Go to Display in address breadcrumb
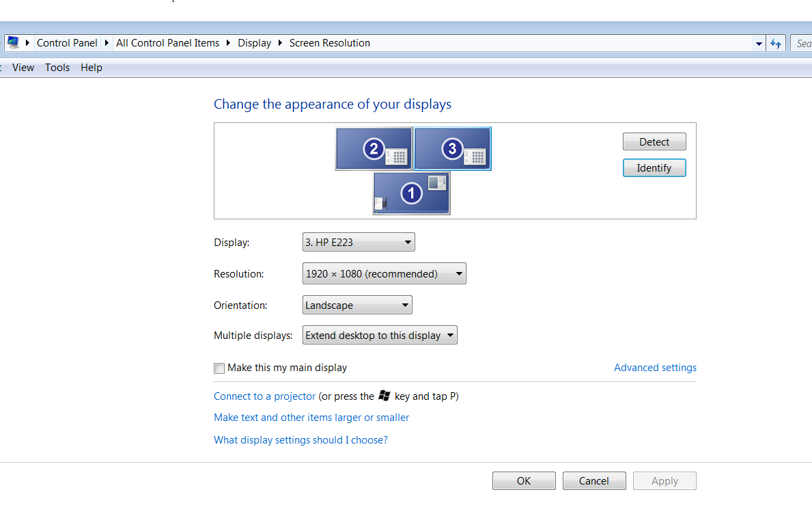The image size is (812, 531). 254,43
